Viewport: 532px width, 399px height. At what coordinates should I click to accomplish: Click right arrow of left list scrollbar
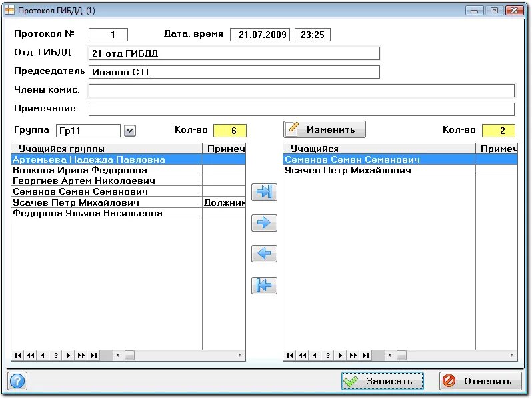coord(239,355)
